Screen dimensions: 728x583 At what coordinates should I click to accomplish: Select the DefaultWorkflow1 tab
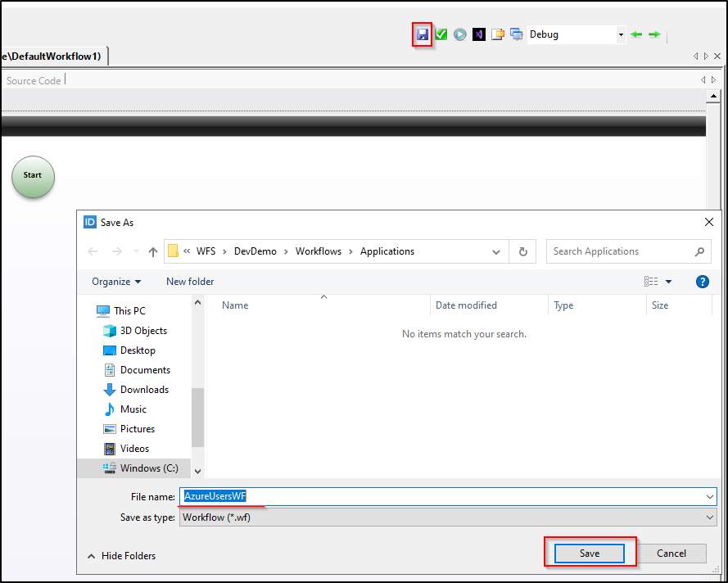[51, 56]
